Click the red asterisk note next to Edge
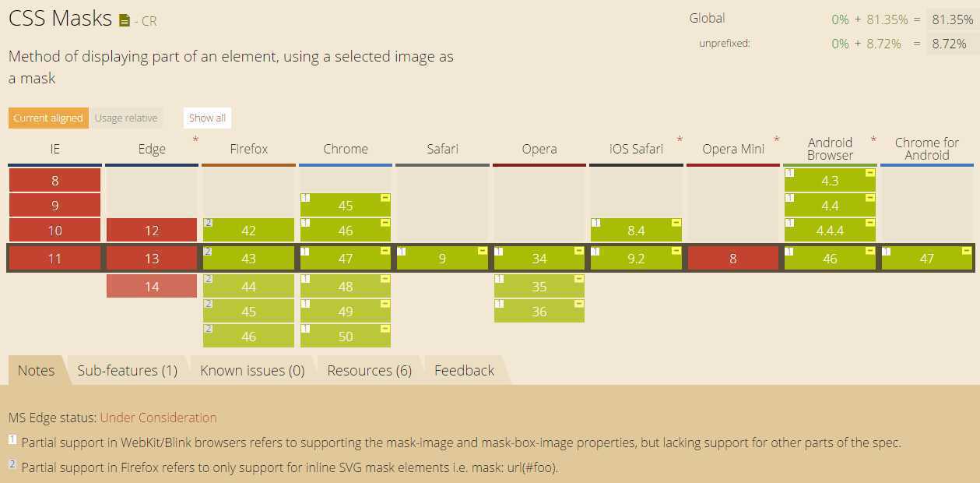Viewport: 980px width, 483px height. point(195,140)
